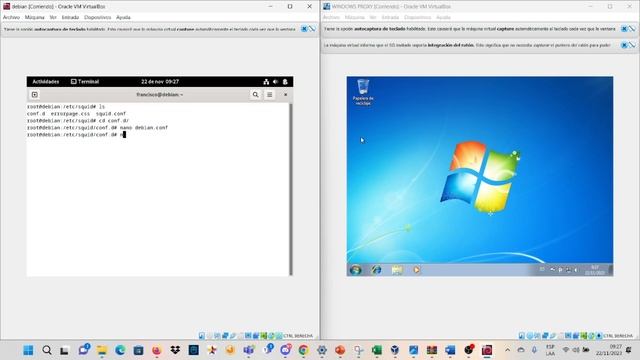Click GNOME power icon in top bar
Screen dimensions: 640x360
285,82
